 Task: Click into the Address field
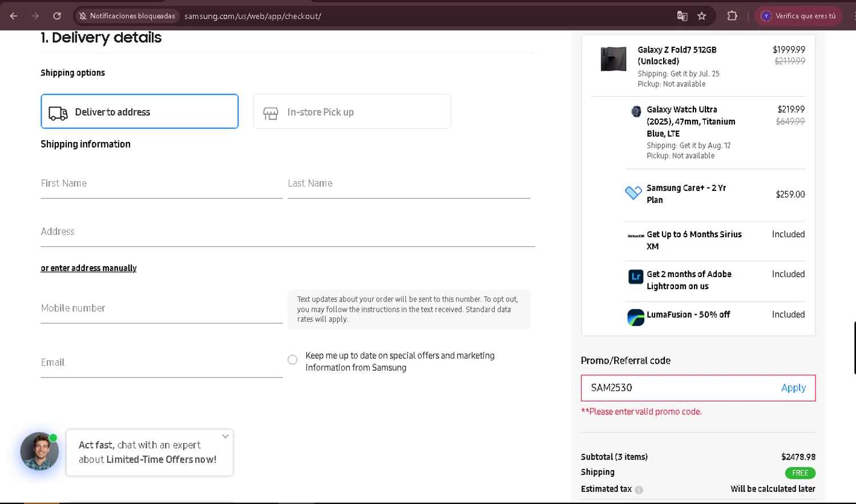288,231
